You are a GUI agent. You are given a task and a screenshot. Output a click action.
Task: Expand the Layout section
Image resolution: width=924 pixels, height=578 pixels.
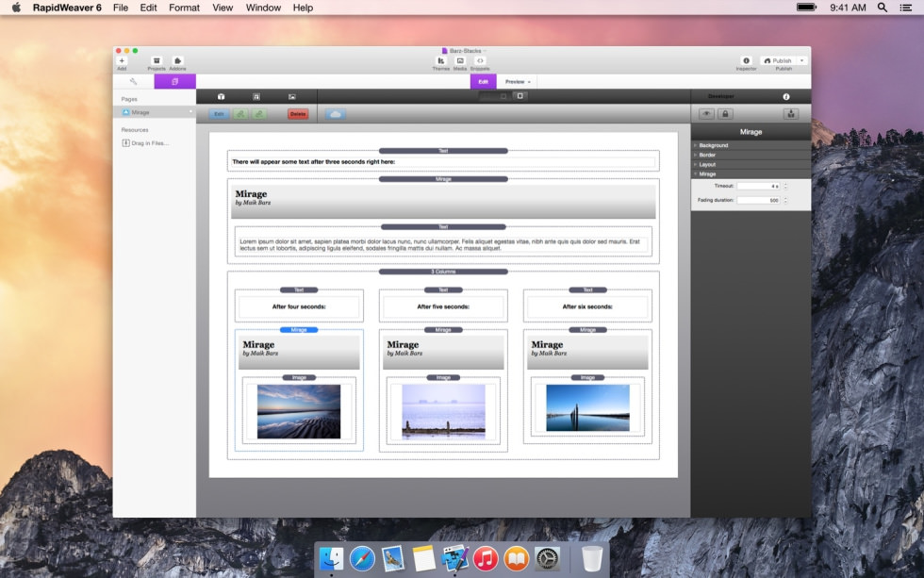click(751, 164)
